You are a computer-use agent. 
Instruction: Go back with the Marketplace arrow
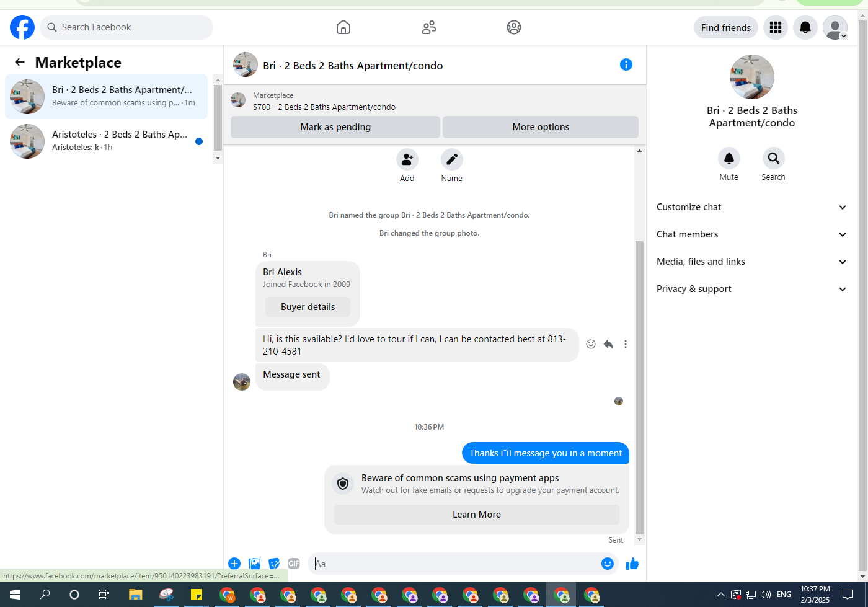coord(20,62)
